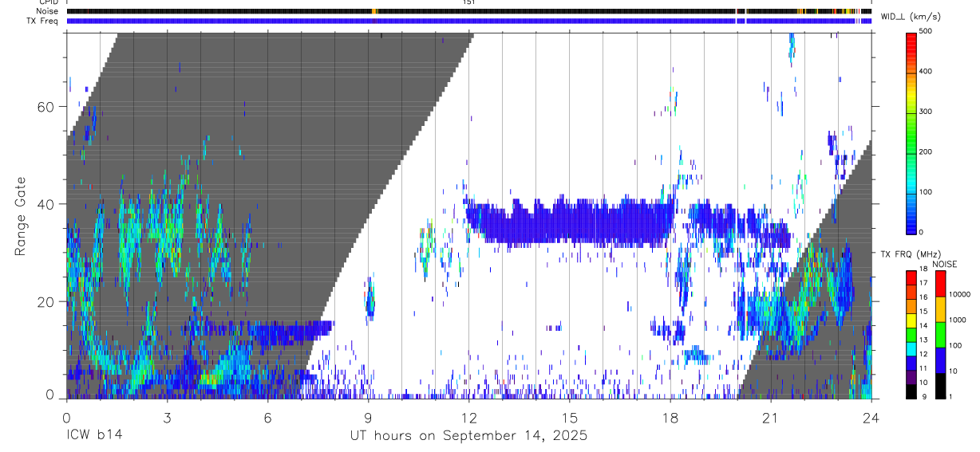Click the "Noise" strip label
Viewport: 980px width, 452px height.
[x=48, y=11]
